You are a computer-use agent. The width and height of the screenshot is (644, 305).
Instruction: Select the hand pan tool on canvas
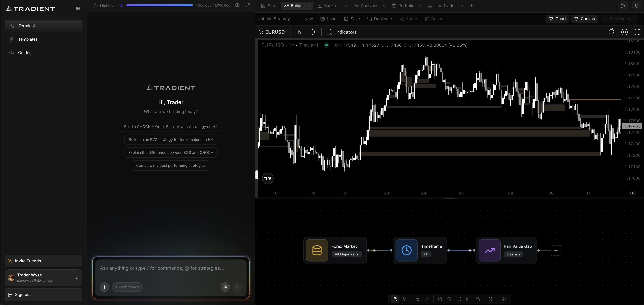click(395, 299)
